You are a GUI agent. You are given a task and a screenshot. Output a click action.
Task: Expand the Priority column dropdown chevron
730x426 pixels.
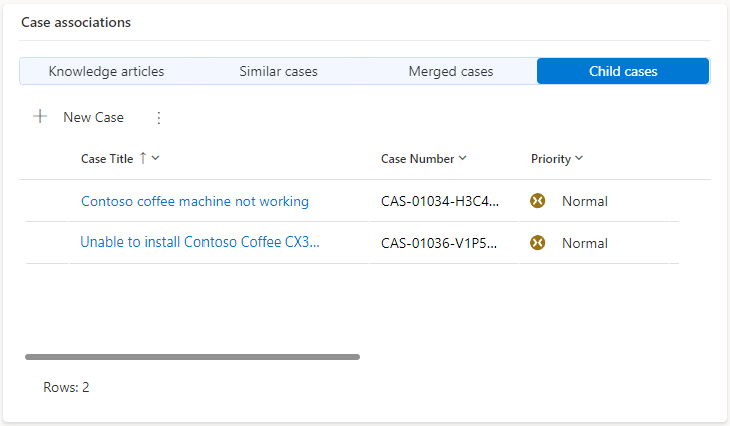[579, 158]
